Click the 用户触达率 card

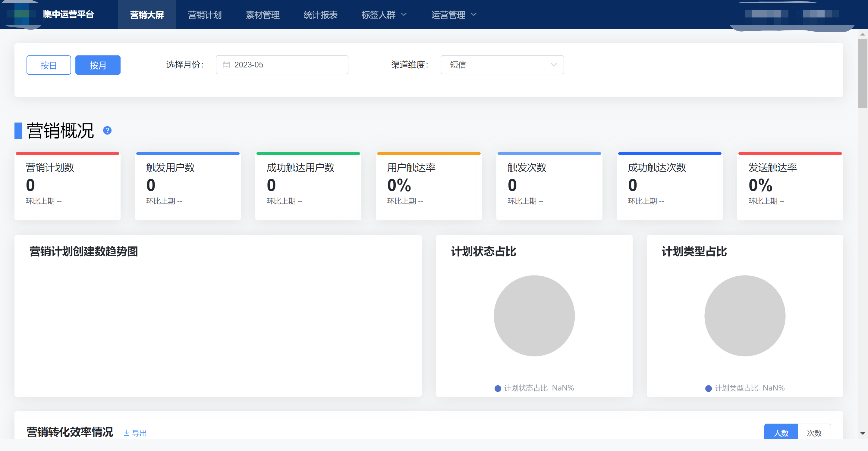click(429, 186)
